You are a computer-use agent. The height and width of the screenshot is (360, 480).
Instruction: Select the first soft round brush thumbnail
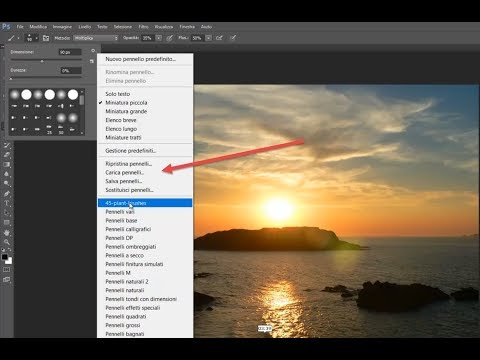15,95
